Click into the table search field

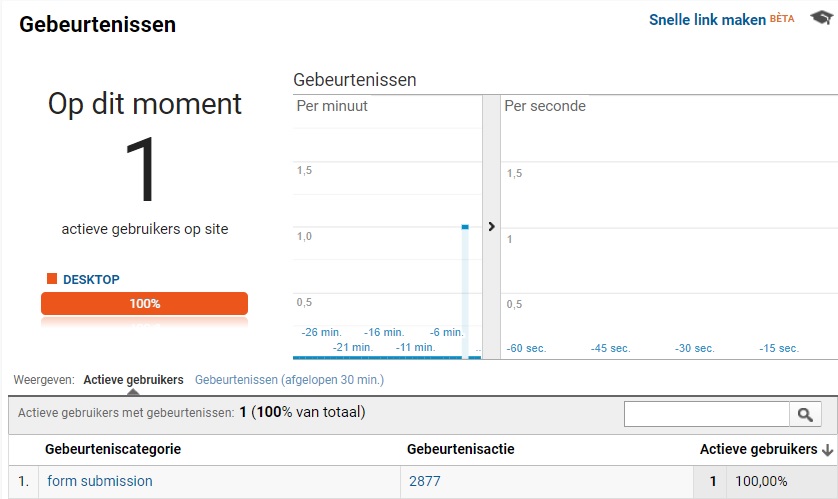[707, 414]
